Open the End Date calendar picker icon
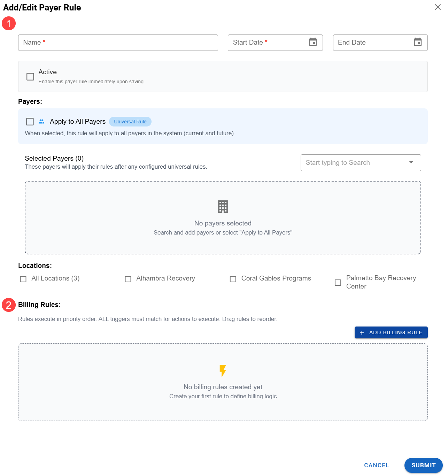 417,42
